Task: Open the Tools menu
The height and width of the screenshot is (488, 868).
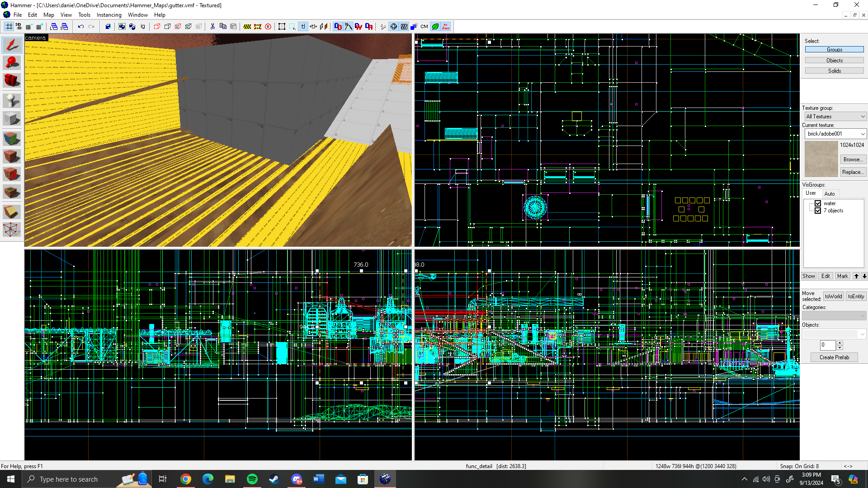Action: 84,15
